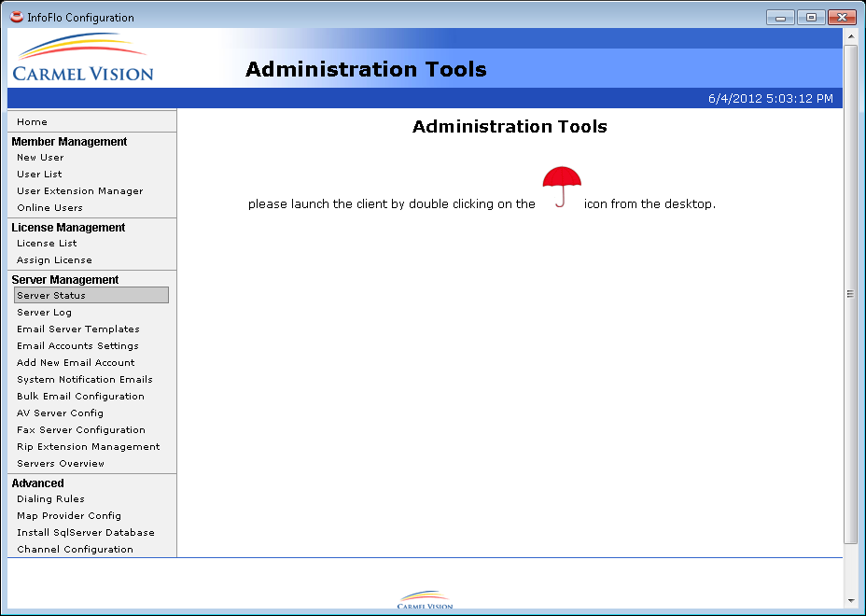Select Assign License option
This screenshot has height=616, width=866.
[54, 260]
